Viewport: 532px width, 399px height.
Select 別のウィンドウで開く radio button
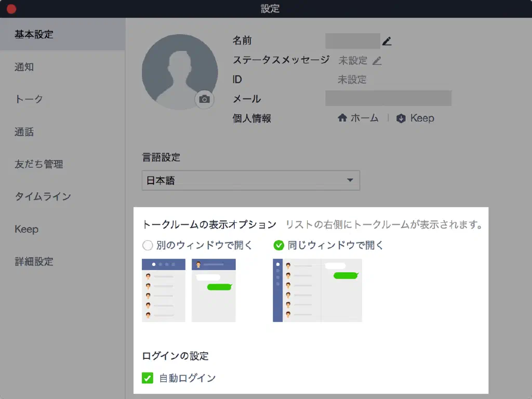pos(147,245)
